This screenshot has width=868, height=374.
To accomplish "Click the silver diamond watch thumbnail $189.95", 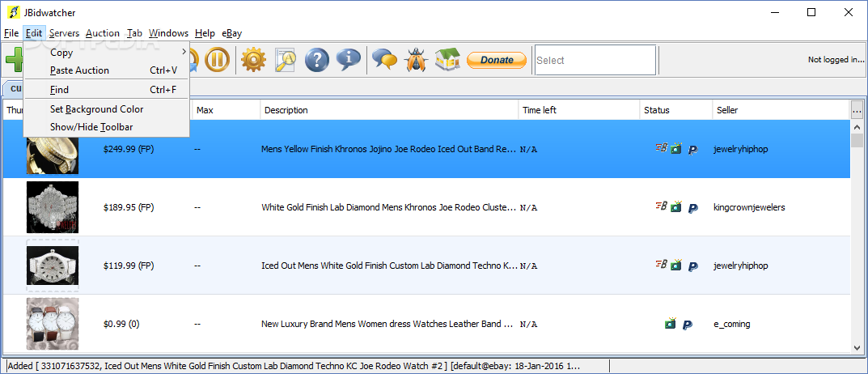I will click(x=53, y=207).
